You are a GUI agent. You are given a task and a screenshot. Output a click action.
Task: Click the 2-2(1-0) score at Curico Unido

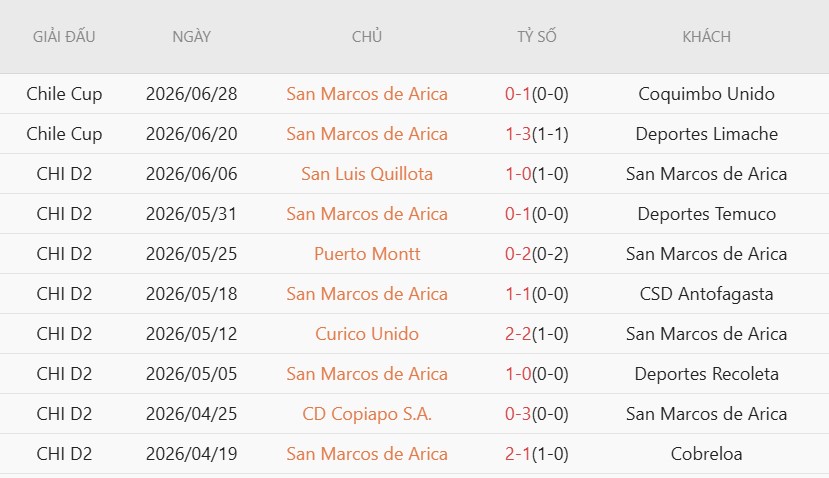click(x=537, y=334)
